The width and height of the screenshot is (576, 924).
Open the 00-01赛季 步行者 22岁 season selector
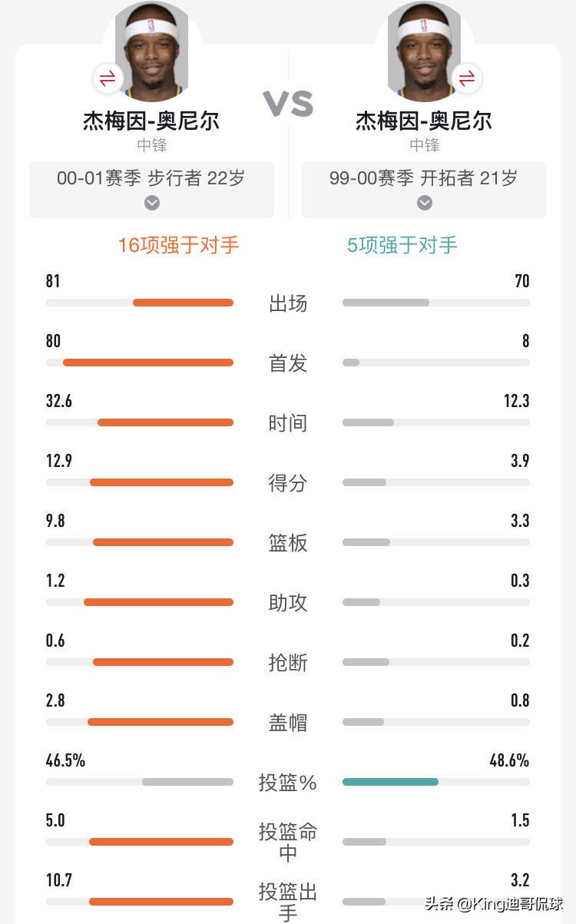(x=151, y=178)
